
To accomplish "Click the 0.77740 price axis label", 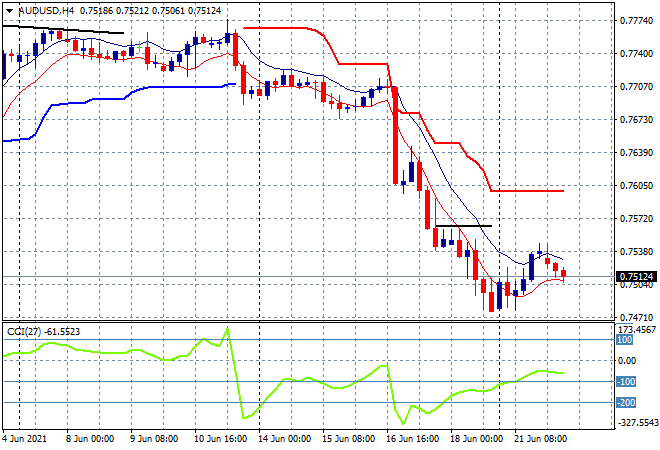I will [x=636, y=21].
